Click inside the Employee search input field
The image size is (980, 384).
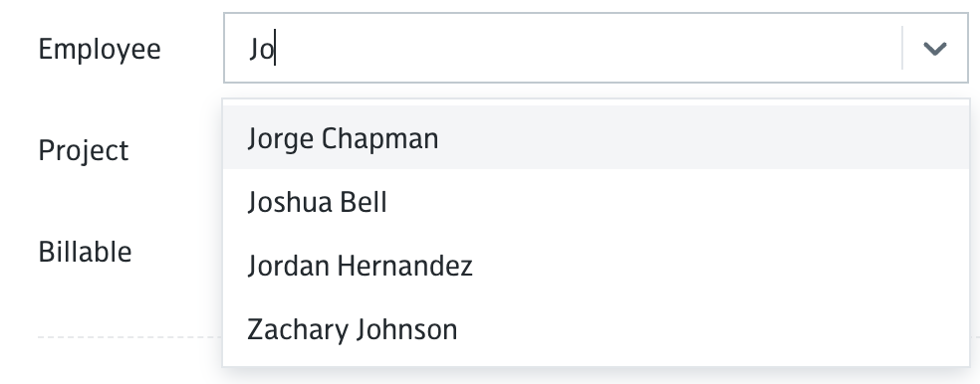coord(563,48)
